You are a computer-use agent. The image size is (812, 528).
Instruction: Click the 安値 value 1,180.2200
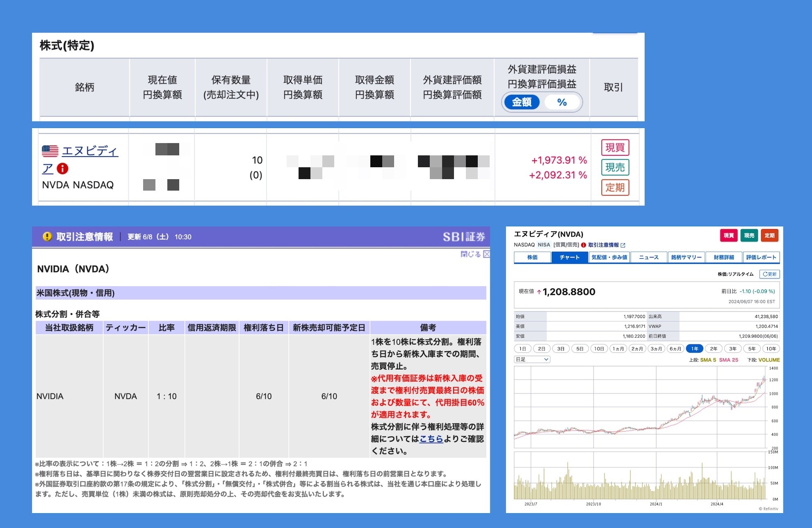(634, 336)
